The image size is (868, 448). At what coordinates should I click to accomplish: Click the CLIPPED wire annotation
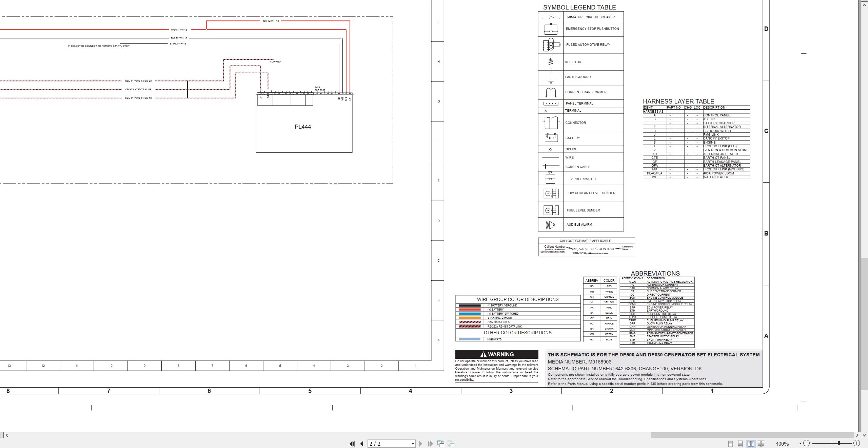pos(275,62)
